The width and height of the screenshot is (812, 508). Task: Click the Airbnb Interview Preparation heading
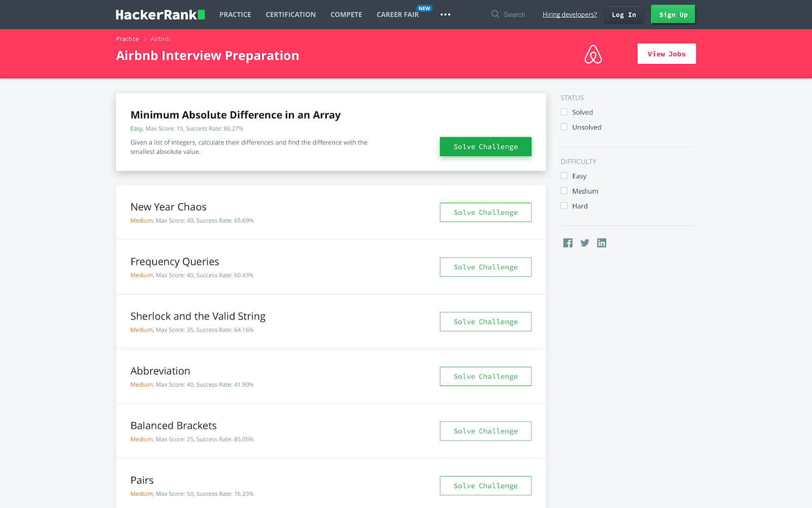pyautogui.click(x=208, y=55)
